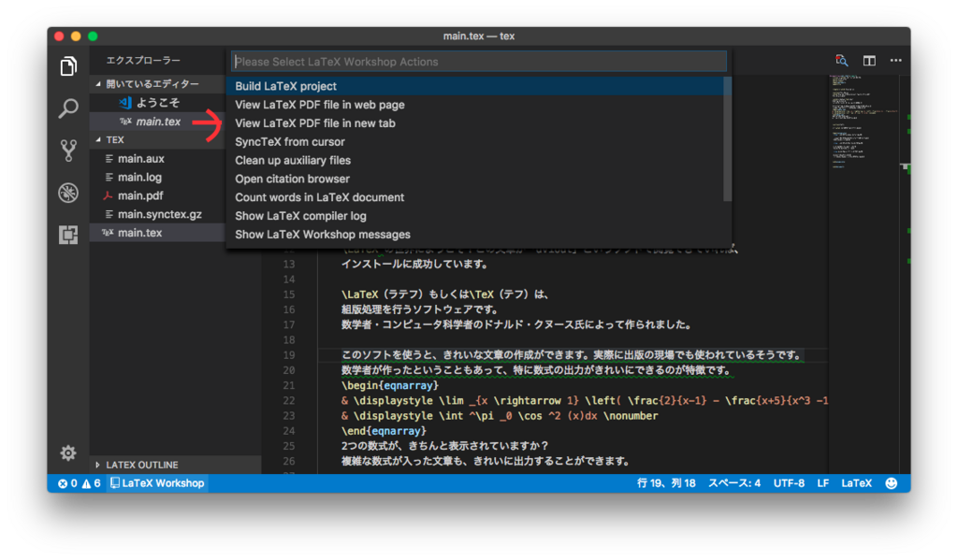Open the Explorer view in activity bar

[x=68, y=66]
